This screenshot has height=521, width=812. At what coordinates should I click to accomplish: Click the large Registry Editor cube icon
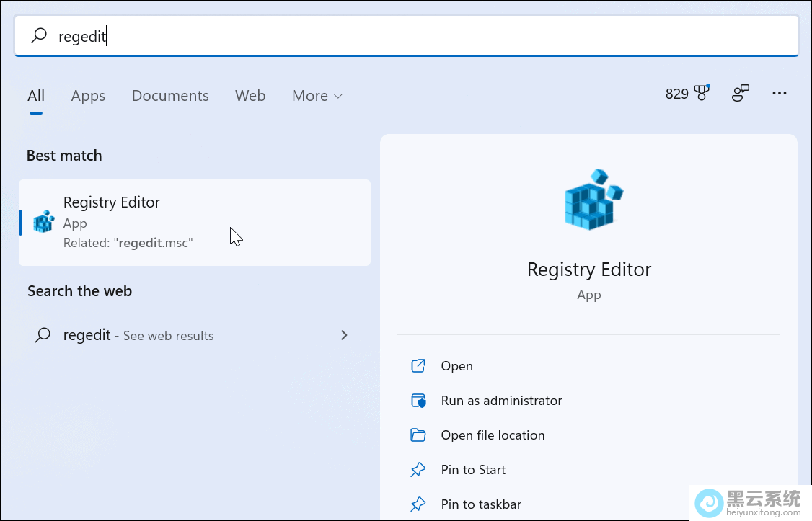click(x=593, y=200)
